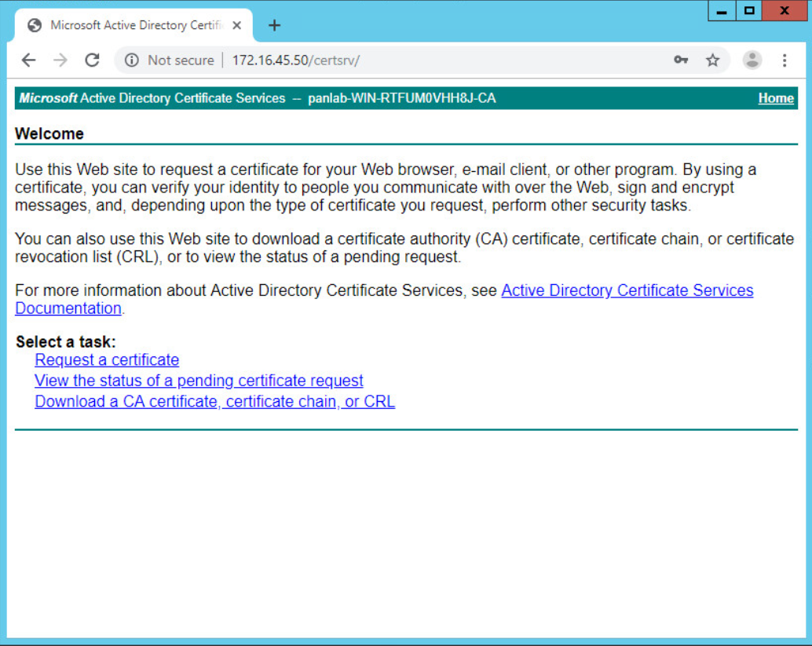Click the browser refresh icon

point(92,60)
